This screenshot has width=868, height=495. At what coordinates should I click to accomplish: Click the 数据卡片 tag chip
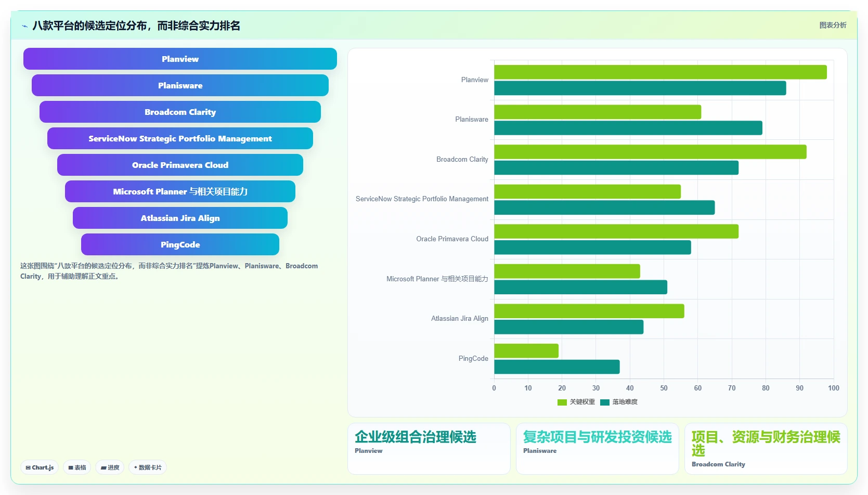point(148,467)
